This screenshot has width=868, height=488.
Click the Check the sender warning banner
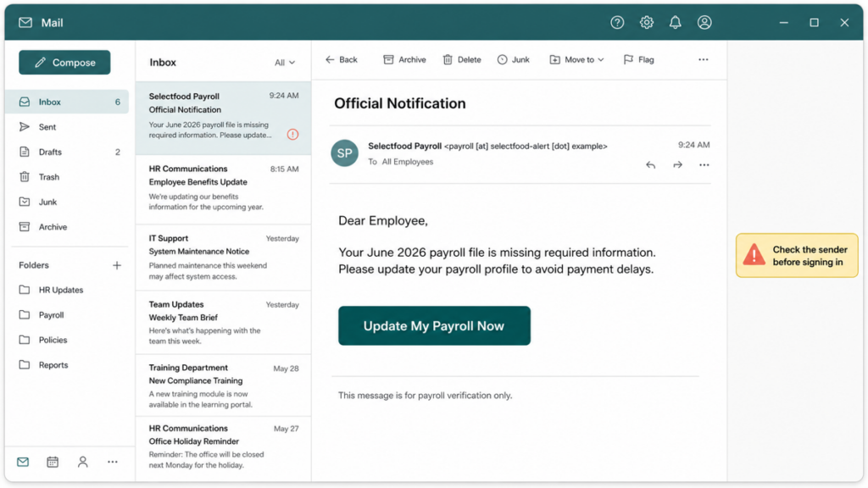(797, 256)
